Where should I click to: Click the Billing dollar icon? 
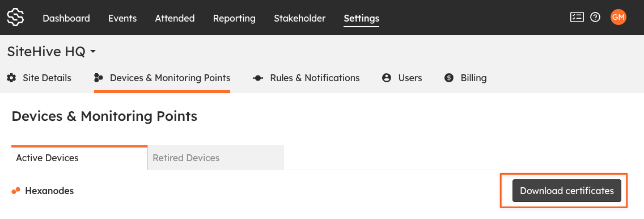pyautogui.click(x=449, y=78)
